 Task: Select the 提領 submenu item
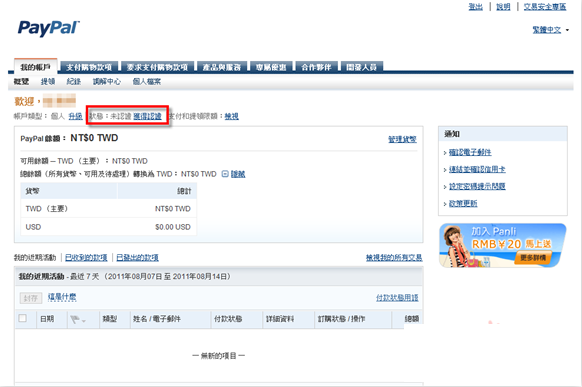48,82
